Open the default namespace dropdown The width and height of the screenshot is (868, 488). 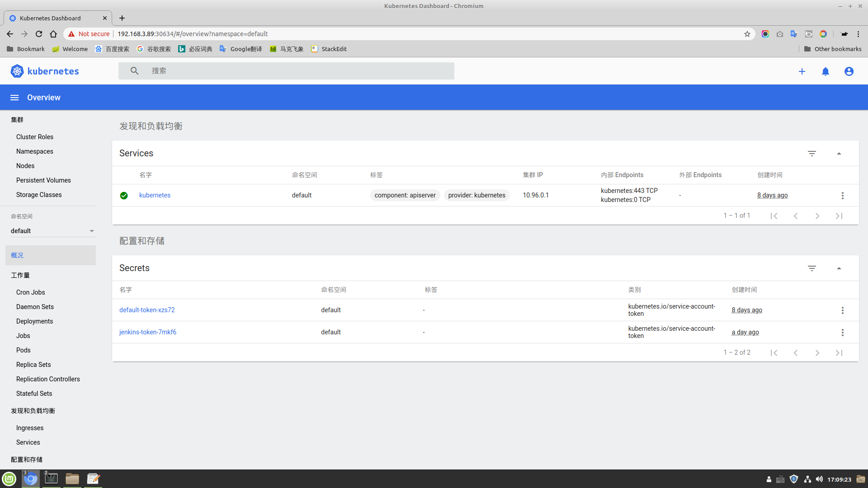coord(52,231)
